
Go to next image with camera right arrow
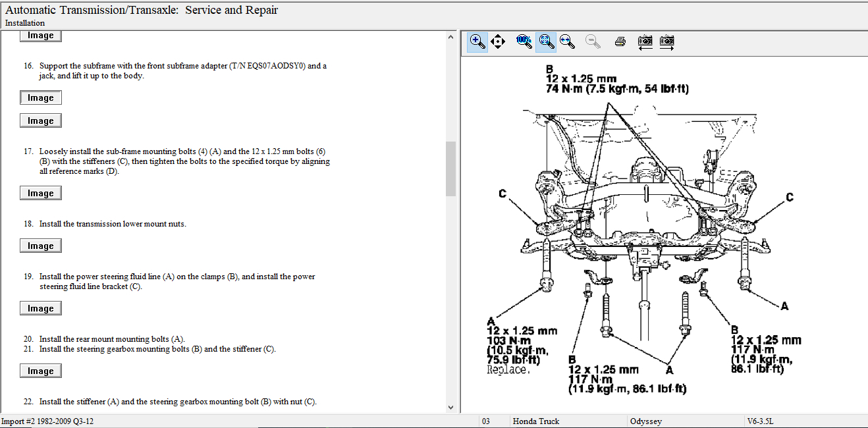pos(667,41)
